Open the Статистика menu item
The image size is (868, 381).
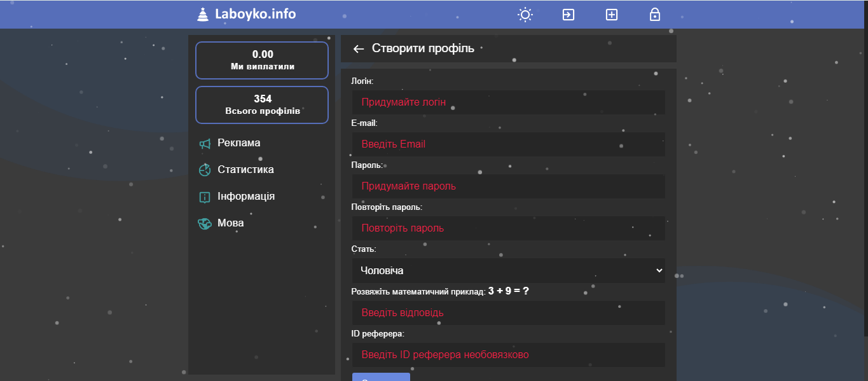click(x=245, y=170)
